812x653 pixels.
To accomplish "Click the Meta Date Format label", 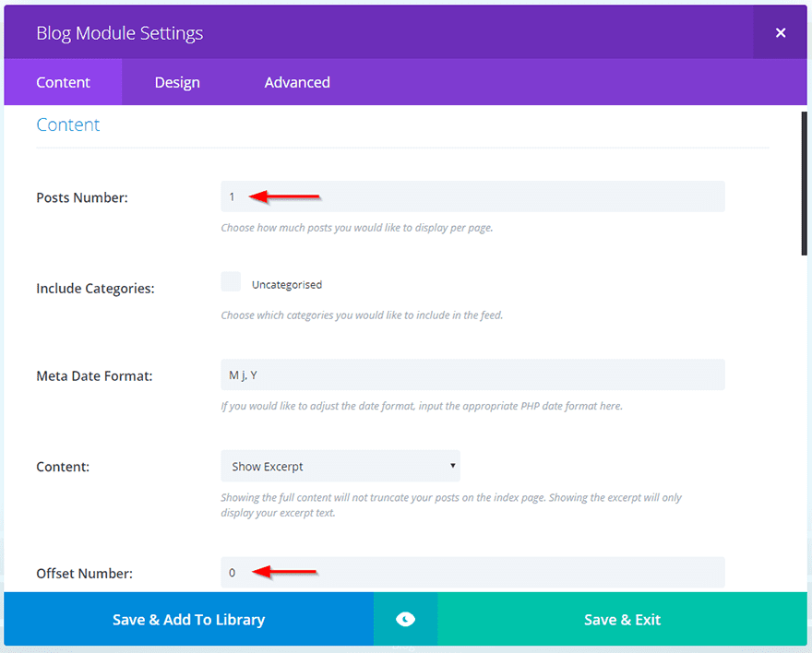I will click(x=94, y=375).
